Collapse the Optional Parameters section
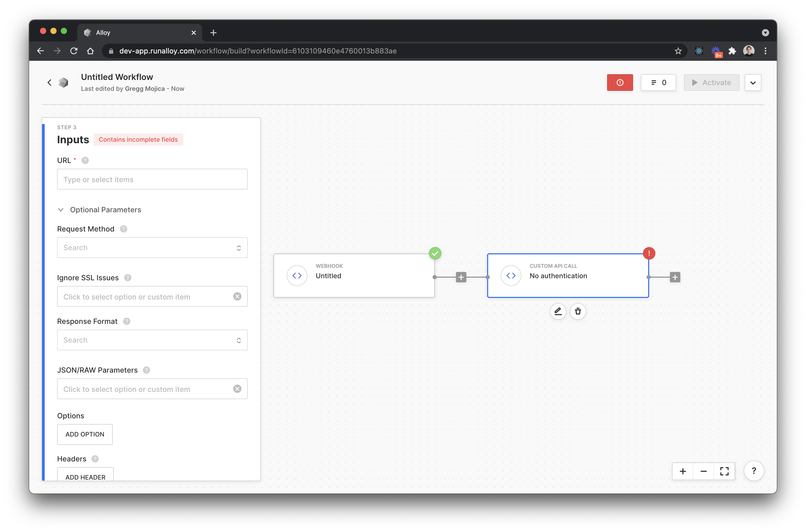 pos(61,210)
